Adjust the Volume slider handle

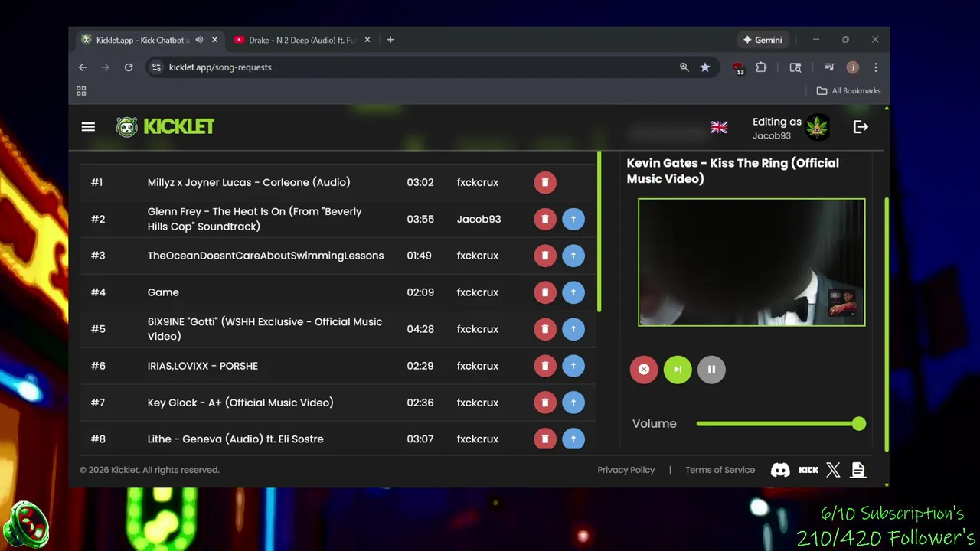coord(859,423)
